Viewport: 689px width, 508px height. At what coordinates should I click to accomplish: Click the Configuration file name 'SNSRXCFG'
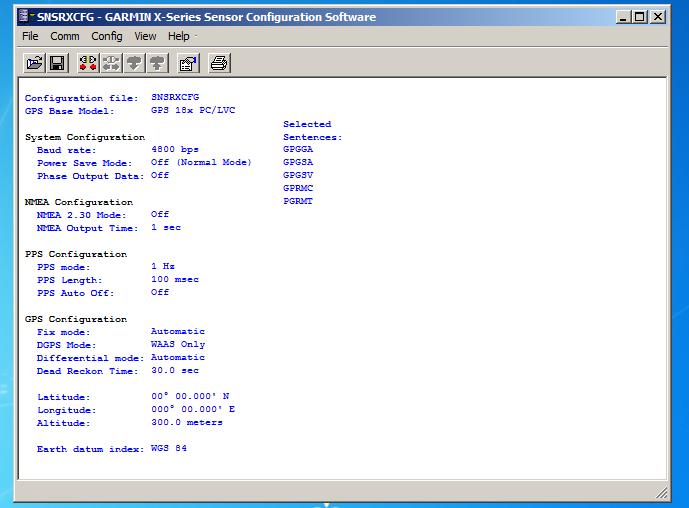click(175, 97)
